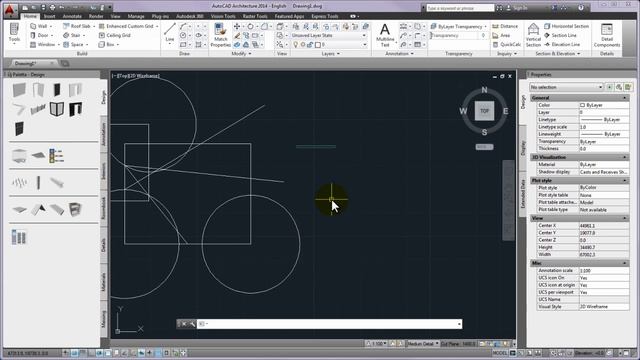Click the Horizontal Section tool
Viewport: 640px width, 360px height.
point(567,26)
